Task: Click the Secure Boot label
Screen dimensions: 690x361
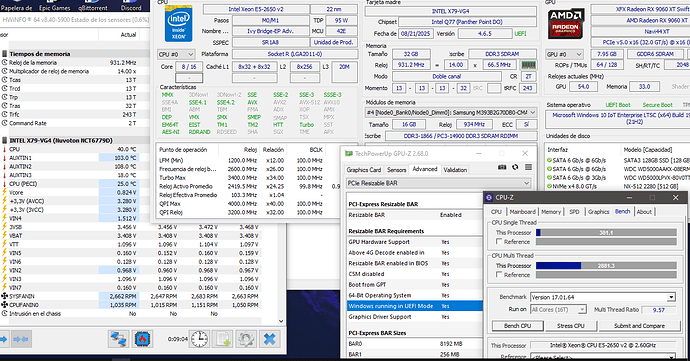Action: pyautogui.click(x=657, y=105)
